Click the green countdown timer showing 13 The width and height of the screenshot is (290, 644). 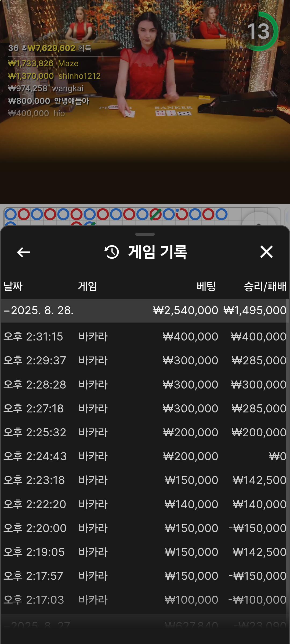point(259,31)
